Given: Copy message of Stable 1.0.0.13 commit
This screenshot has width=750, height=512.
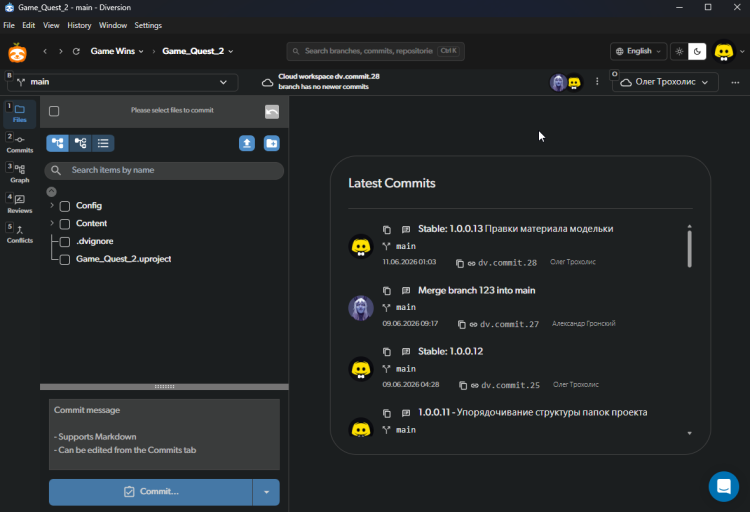Looking at the screenshot, I should 386,230.
